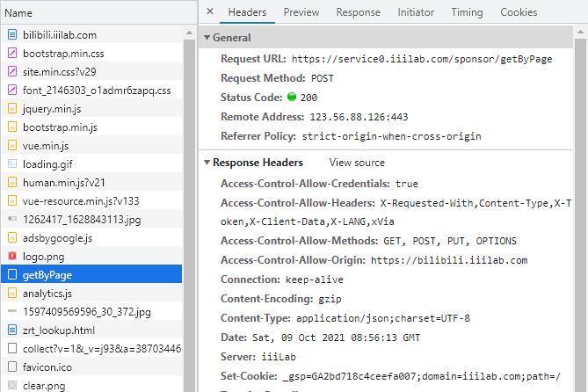Click the script icon beside bootstrap.min.js
Screen dimensions: 588x392
(12, 127)
